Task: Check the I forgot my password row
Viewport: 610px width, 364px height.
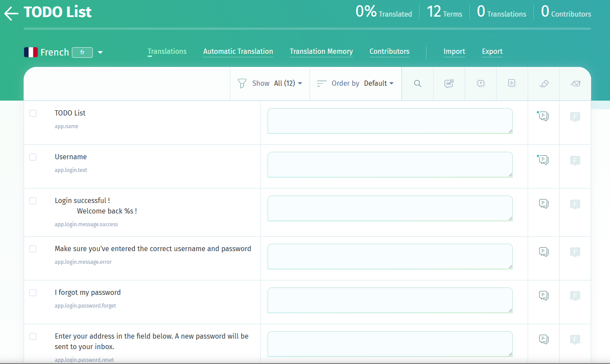Action: point(33,293)
